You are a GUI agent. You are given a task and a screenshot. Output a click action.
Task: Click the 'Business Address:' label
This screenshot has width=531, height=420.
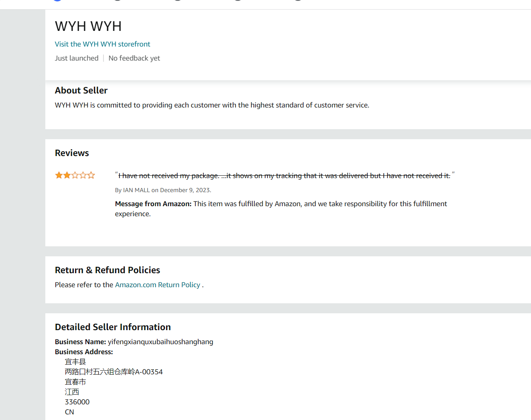coord(84,352)
